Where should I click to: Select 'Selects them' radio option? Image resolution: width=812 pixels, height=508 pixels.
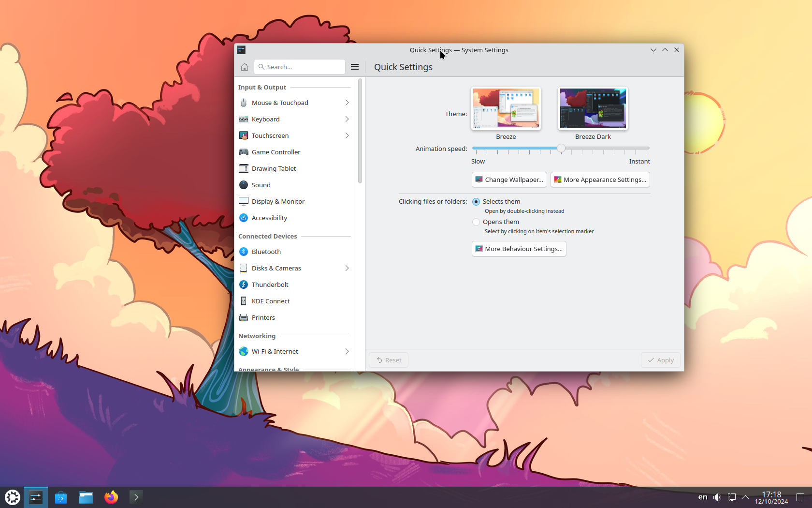(x=476, y=202)
